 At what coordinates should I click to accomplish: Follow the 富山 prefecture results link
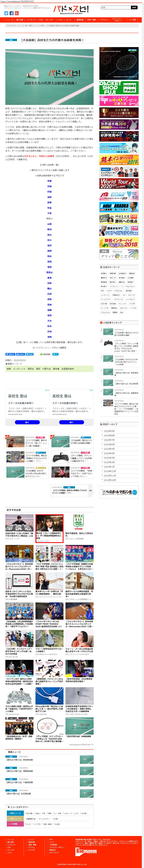click(x=49, y=235)
